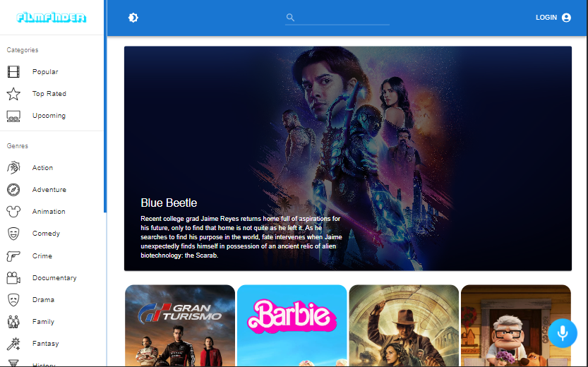Screen dimensions: 588x367
Task: Click the Animation mouse-ears icon
Action: tap(13, 212)
